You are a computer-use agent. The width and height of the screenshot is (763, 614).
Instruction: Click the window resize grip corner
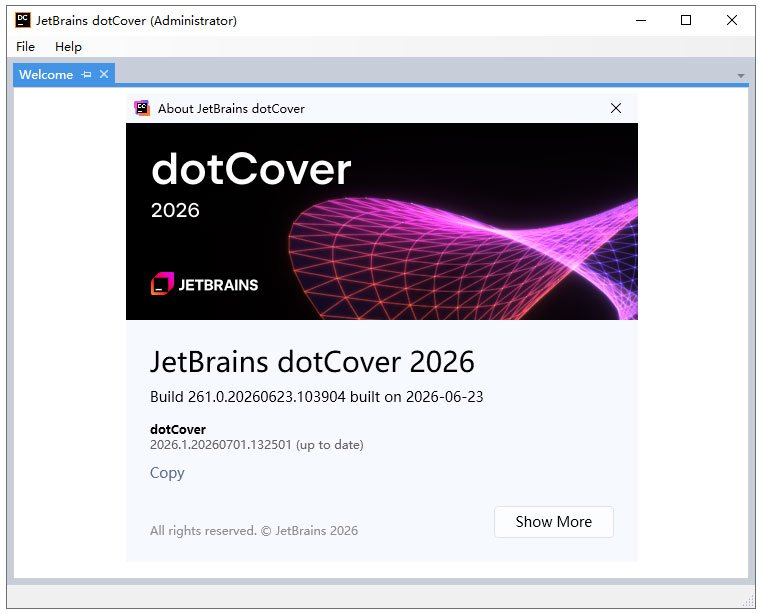(749, 601)
